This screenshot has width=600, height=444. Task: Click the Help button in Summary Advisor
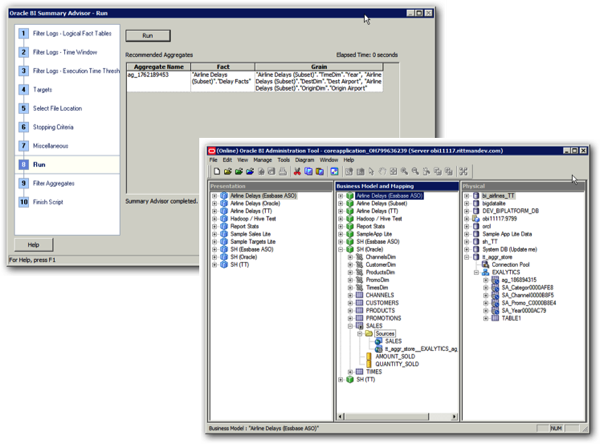tap(33, 245)
